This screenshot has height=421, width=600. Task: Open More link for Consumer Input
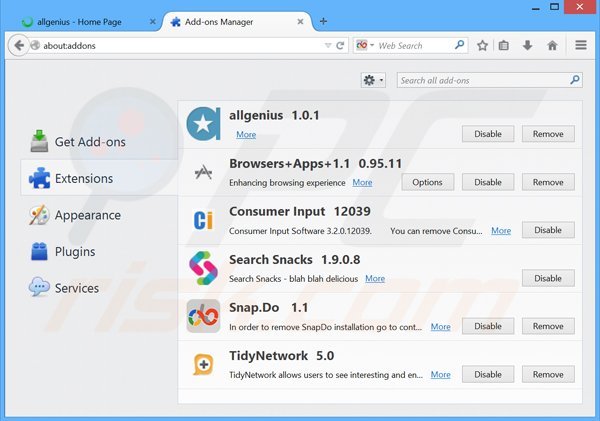501,231
